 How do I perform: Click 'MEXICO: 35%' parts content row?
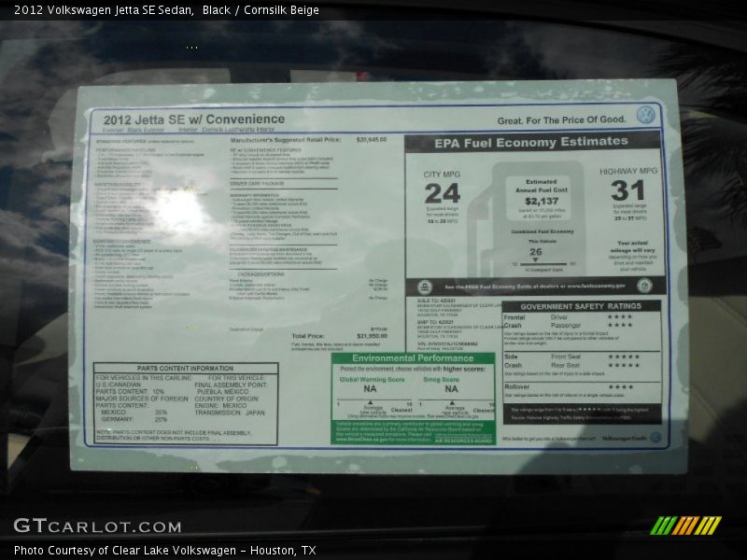pyautogui.click(x=134, y=413)
